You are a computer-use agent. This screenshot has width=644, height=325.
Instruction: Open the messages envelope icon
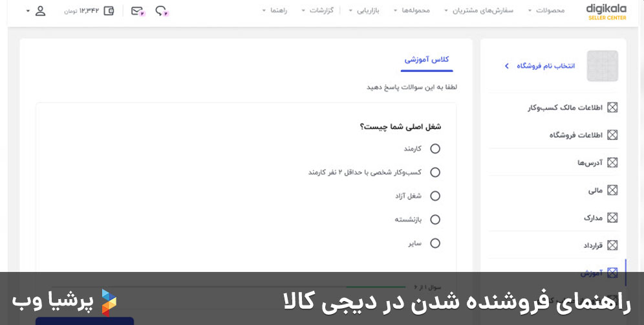click(138, 11)
